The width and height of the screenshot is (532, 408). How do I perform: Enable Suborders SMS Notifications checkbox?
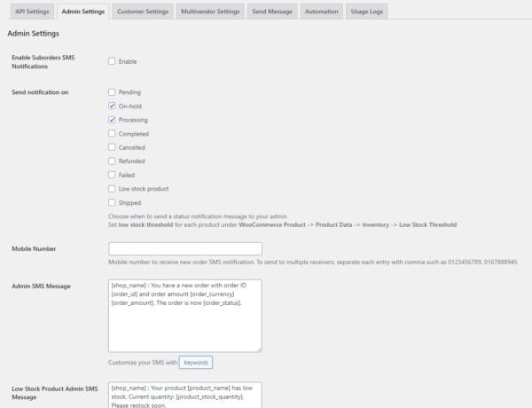[112, 61]
